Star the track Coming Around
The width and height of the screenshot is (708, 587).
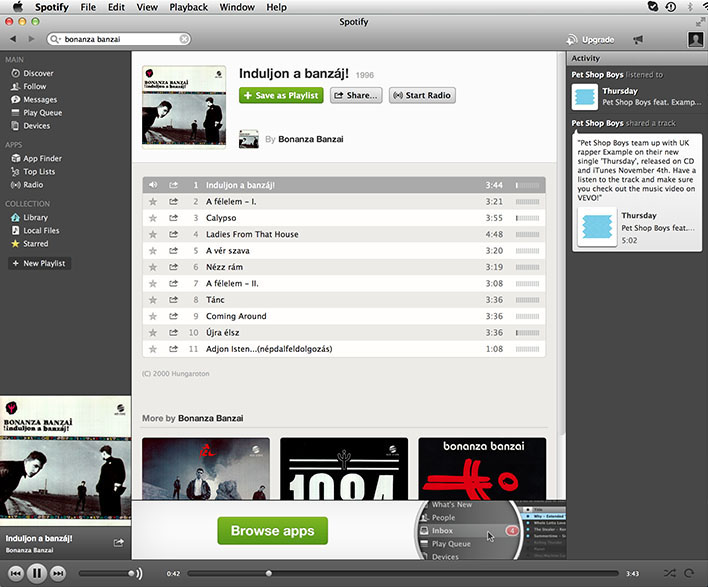(153, 316)
